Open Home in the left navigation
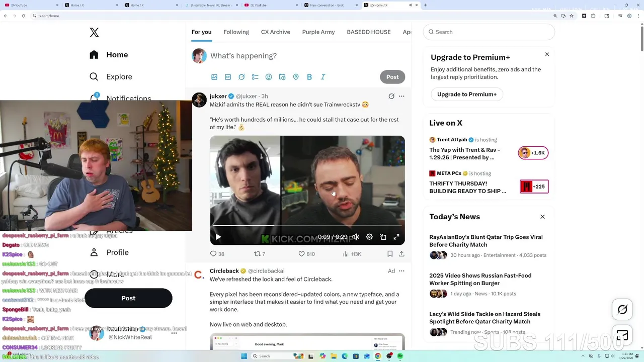The height and width of the screenshot is (362, 644). click(x=109, y=55)
